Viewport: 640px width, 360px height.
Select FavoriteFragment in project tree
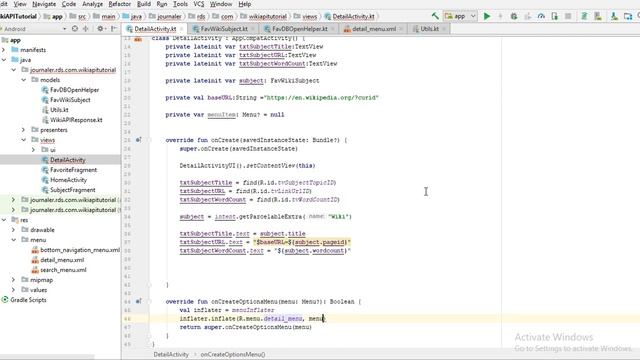(73, 170)
